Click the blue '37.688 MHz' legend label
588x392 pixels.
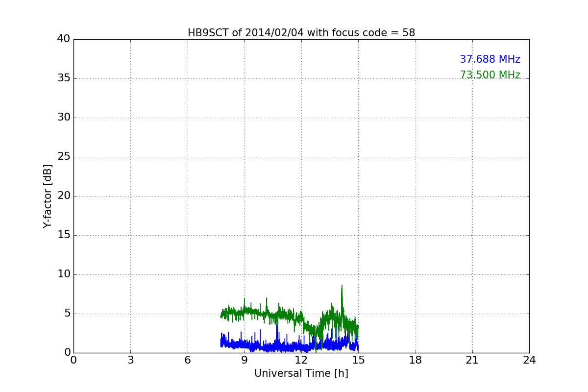click(490, 59)
